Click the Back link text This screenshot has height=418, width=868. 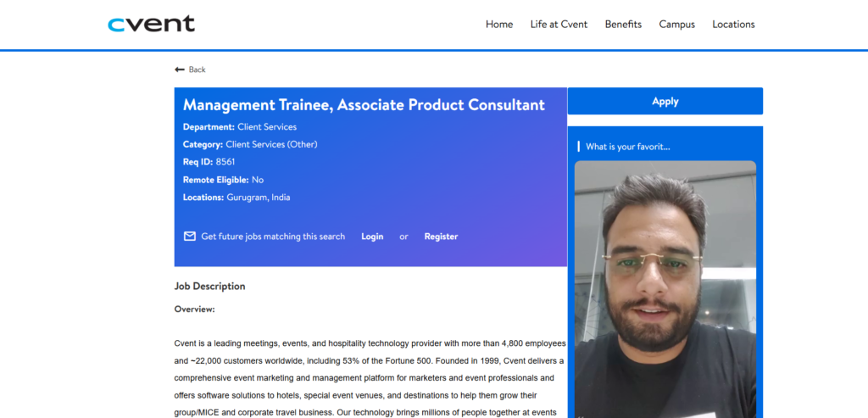(x=197, y=70)
